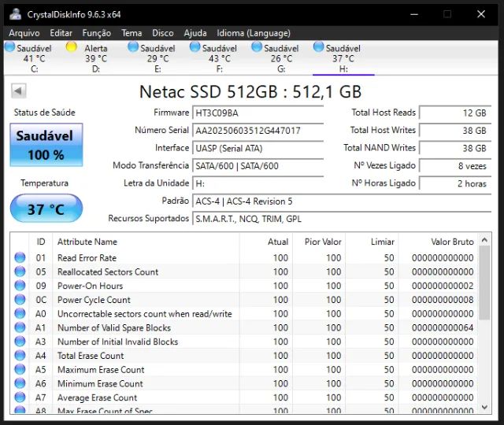Click status orb of Average Erase Count row

pos(20,397)
